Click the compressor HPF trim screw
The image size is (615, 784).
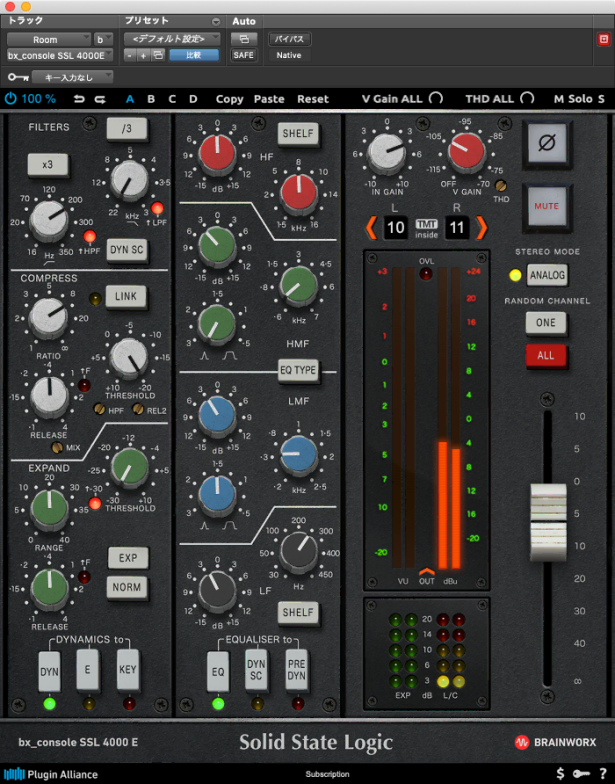(x=99, y=410)
